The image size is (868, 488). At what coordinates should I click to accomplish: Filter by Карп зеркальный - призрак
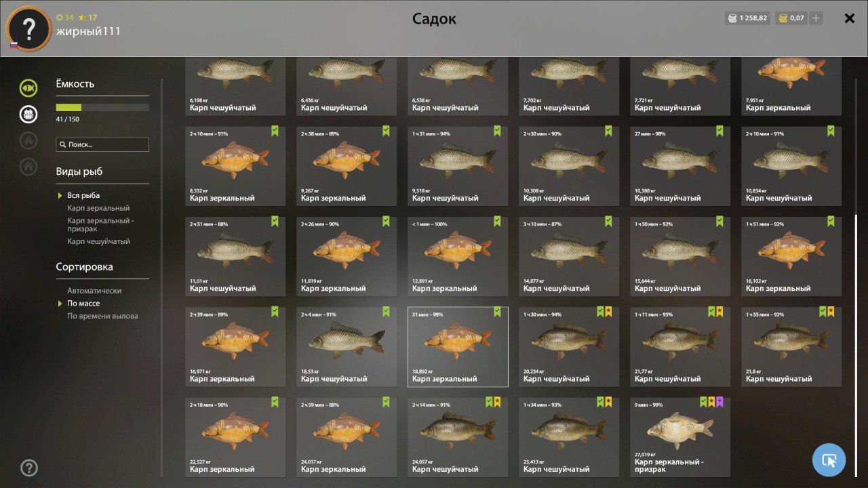(x=100, y=224)
